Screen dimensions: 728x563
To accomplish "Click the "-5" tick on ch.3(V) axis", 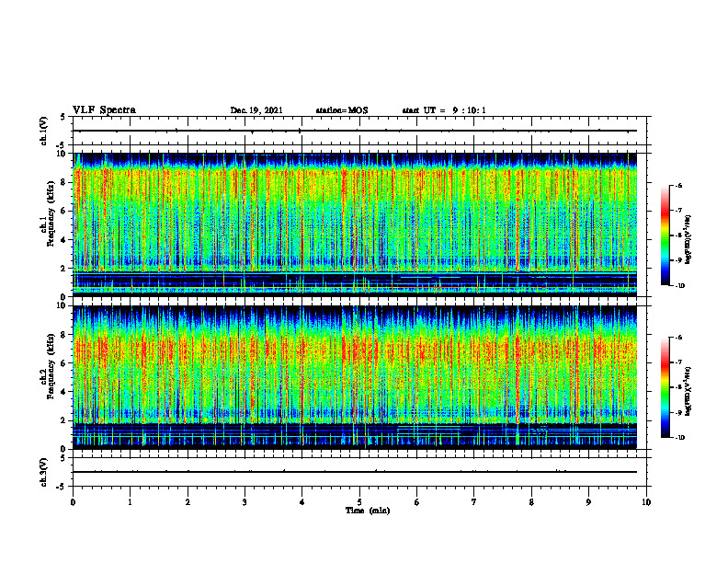I will click(63, 487).
